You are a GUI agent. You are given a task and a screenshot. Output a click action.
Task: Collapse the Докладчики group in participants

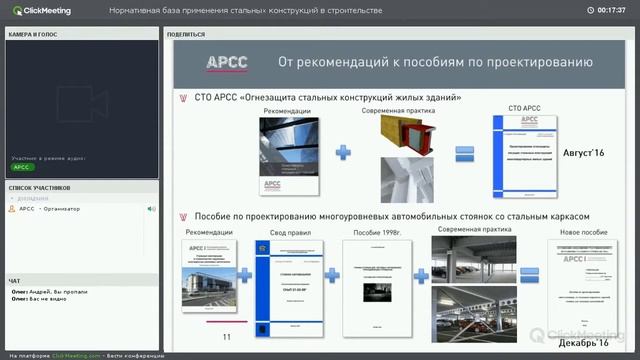point(12,198)
